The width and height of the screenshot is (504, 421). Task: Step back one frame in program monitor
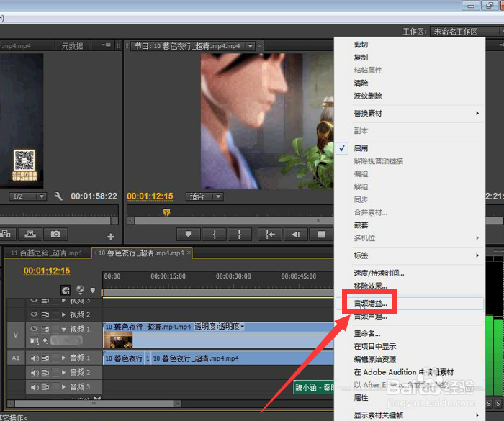pyautogui.click(x=296, y=235)
